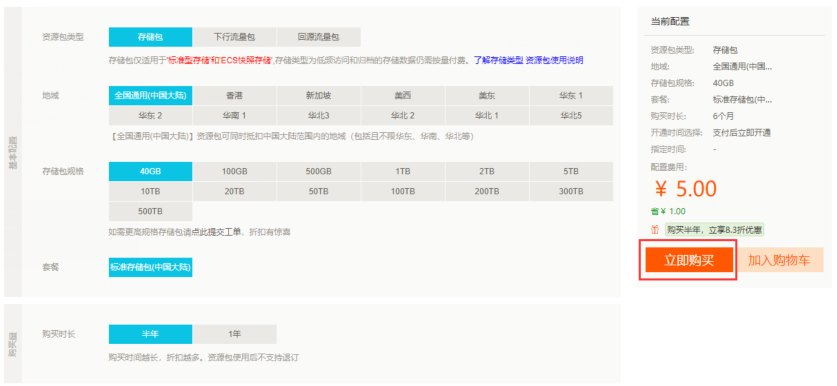Select the 香港 region
837x386 pixels.
[234, 96]
